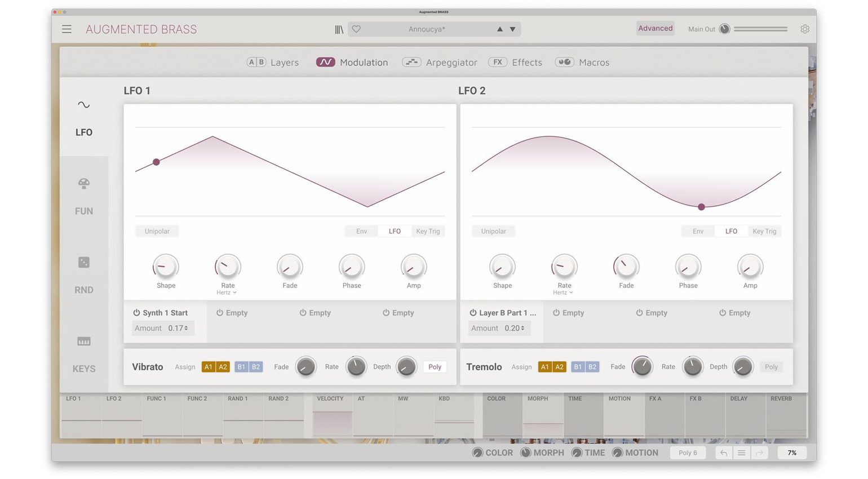Viewport: 868px width, 479px height.
Task: Select next preset with down arrow
Action: 512,29
